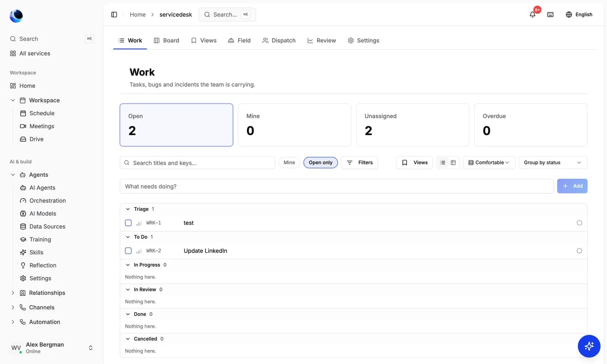Image resolution: width=607 pixels, height=364 pixels.
Task: Click priority bars icon on WRK-2
Action: [x=139, y=251]
